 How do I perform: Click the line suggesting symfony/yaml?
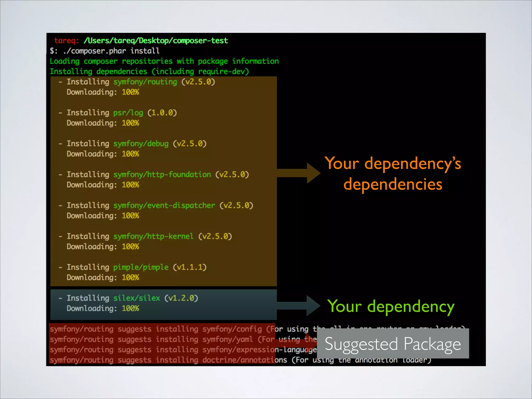[x=183, y=340]
